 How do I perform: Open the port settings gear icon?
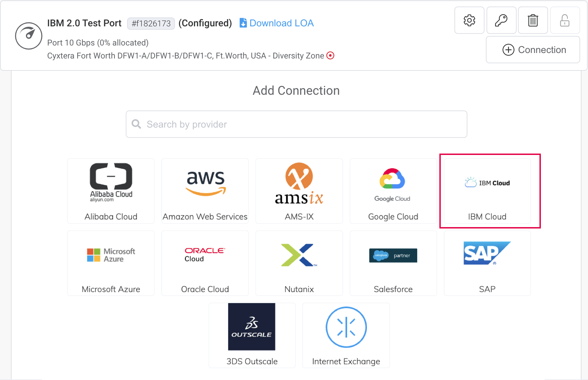click(x=469, y=20)
